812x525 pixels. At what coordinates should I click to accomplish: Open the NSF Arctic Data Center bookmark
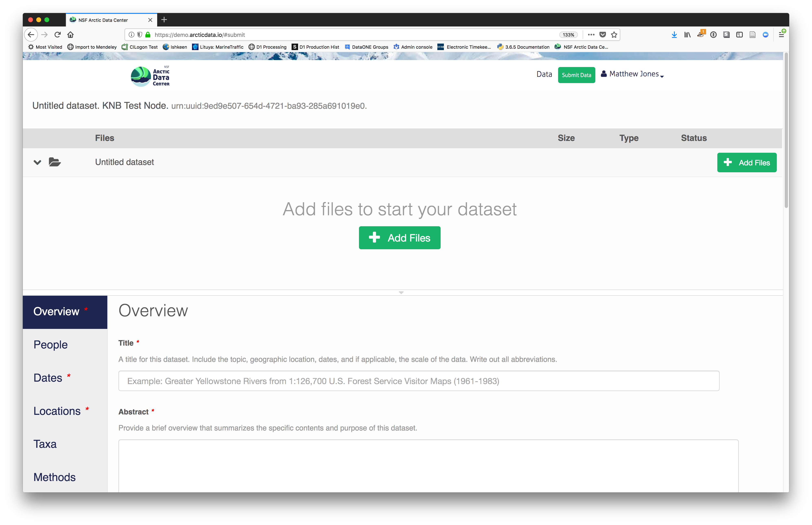pos(581,47)
